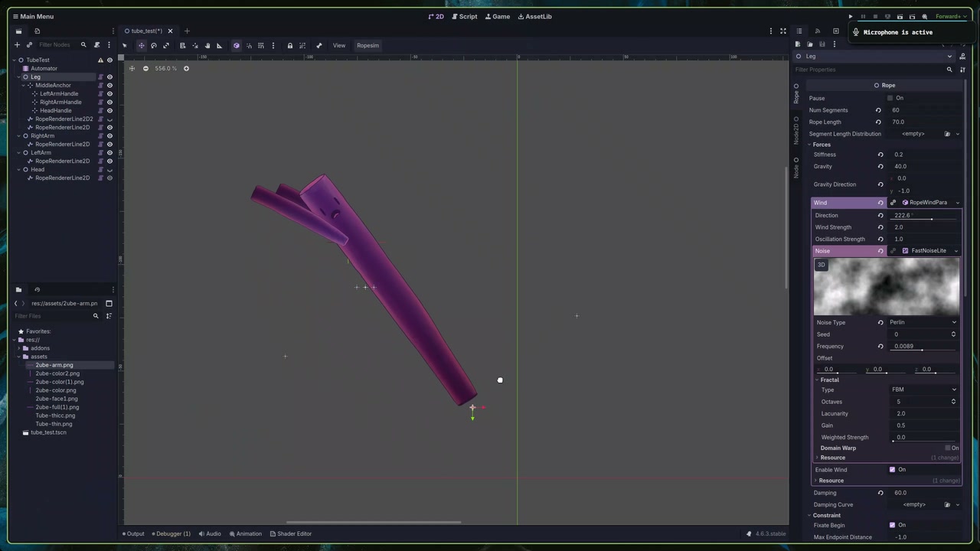Toggle the Enable Wind checkbox
This screenshot has width=980, height=551.
pyautogui.click(x=892, y=470)
